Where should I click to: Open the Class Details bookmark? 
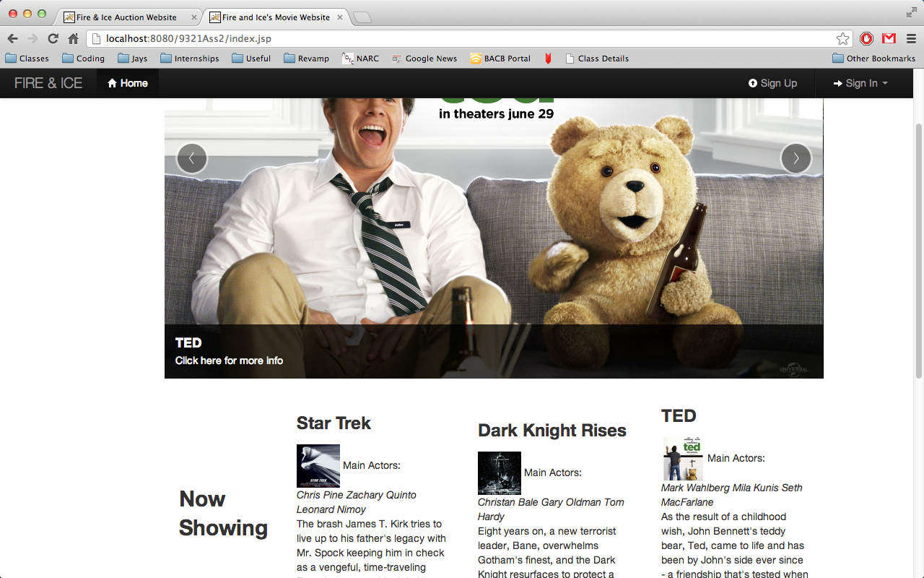tap(597, 59)
